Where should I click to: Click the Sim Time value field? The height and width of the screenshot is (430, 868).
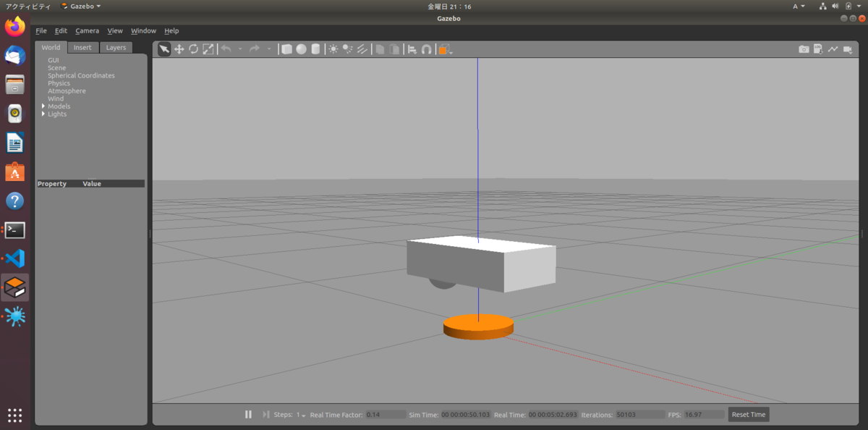click(x=466, y=415)
